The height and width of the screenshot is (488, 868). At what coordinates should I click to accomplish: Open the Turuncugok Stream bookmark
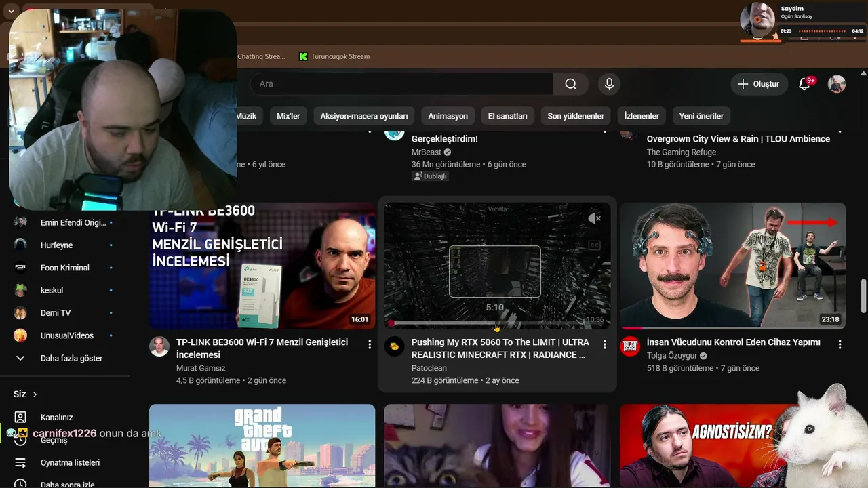(x=335, y=56)
